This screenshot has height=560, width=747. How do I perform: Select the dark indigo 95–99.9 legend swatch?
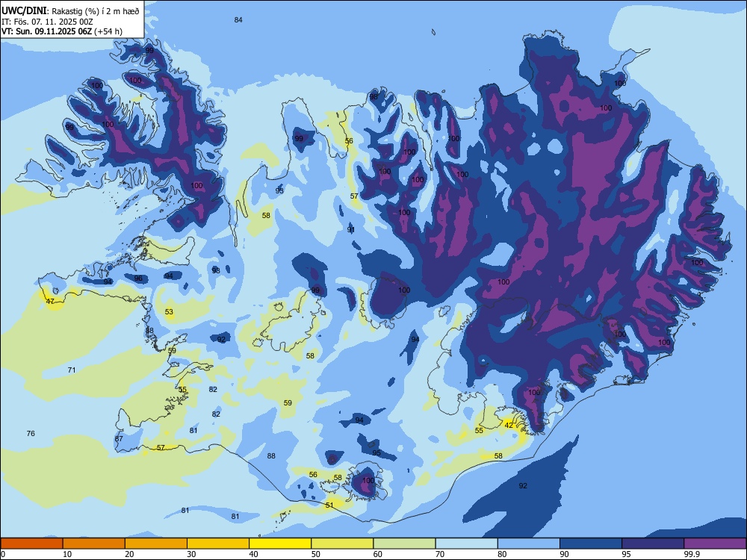(653, 544)
